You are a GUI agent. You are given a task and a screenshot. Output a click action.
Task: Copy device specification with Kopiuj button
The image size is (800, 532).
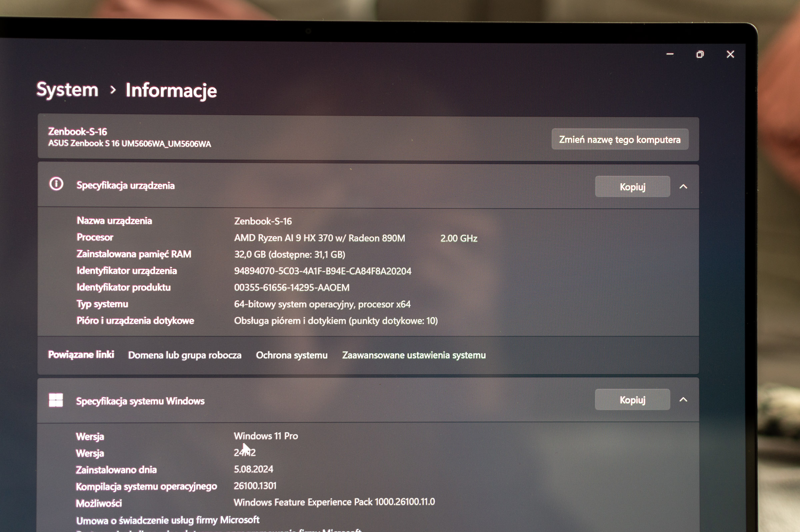coord(632,187)
